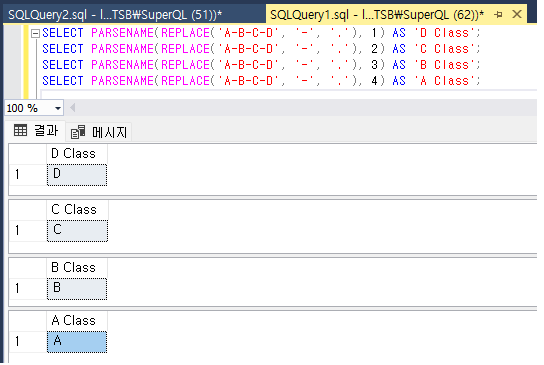Select the SQLQuery1.sql tab
Viewport: 544px width, 365px height.
click(376, 15)
